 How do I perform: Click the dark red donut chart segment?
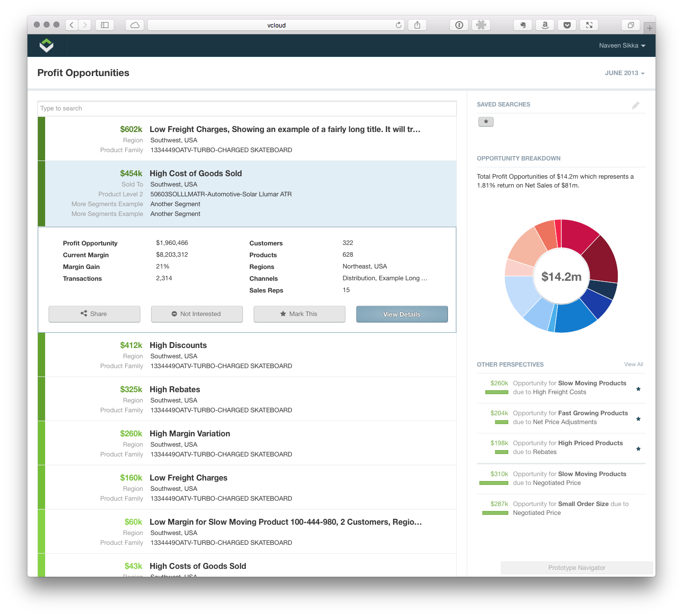click(x=600, y=260)
